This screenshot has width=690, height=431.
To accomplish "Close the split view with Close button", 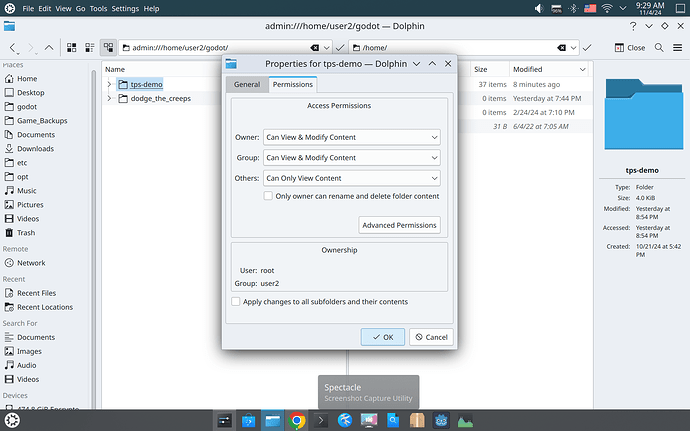I will [630, 48].
